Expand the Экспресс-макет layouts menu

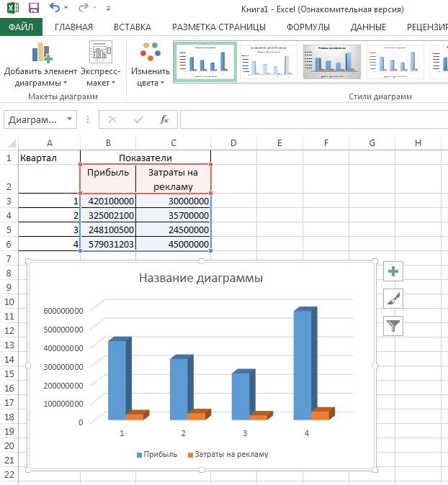coord(101,64)
